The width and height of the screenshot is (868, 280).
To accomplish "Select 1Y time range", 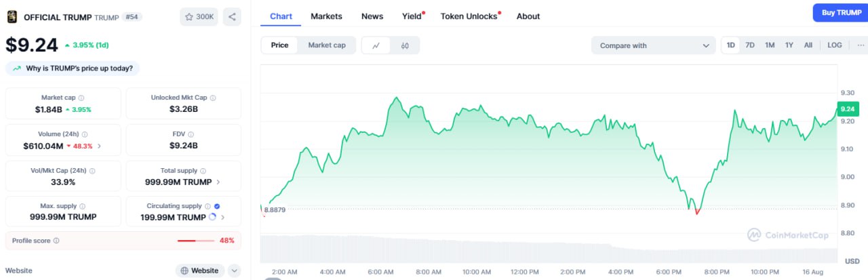I will 789,45.
